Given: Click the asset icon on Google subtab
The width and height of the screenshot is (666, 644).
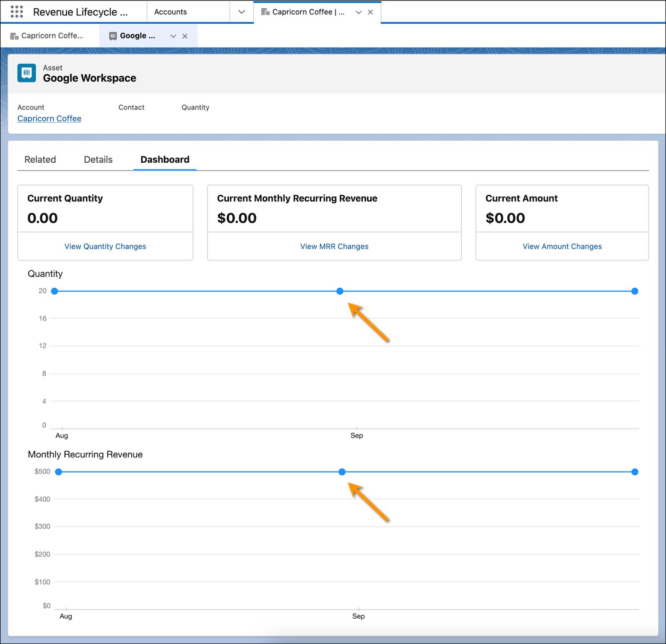Looking at the screenshot, I should [x=113, y=36].
